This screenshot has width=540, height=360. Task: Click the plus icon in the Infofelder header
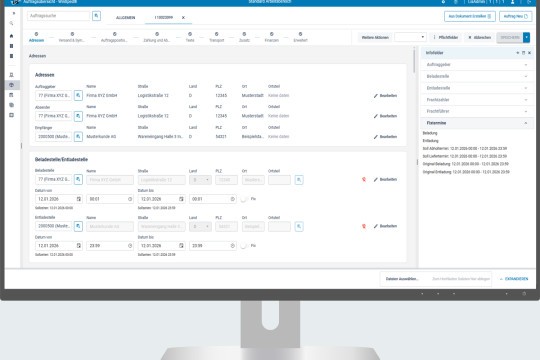point(518,53)
